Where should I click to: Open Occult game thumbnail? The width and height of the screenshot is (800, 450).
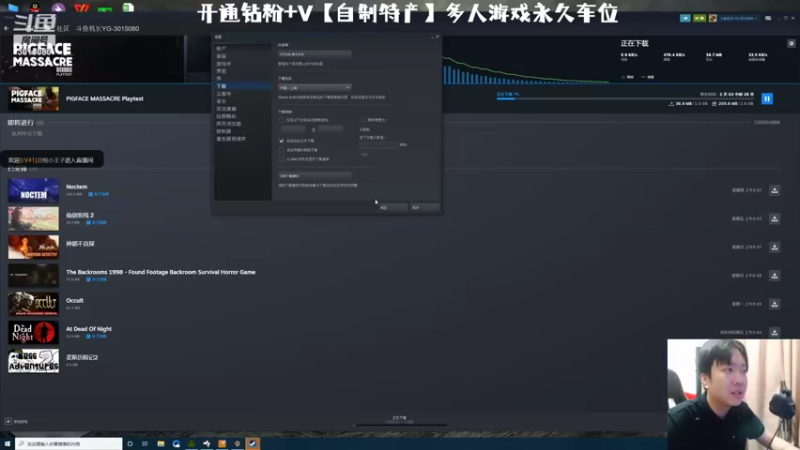click(34, 304)
